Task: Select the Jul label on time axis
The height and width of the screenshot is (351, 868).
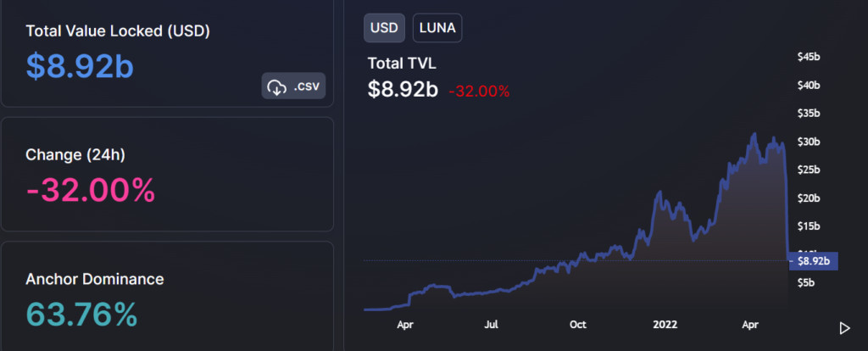Action: 491,324
